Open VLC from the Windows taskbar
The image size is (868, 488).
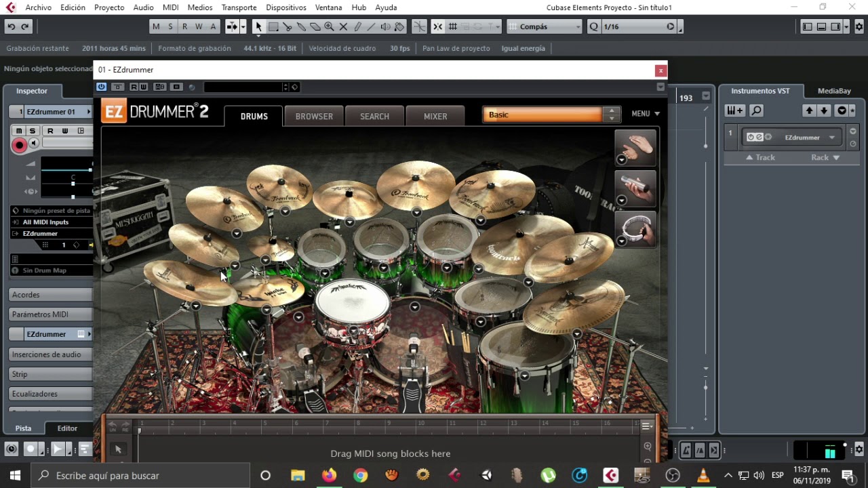[x=703, y=475]
